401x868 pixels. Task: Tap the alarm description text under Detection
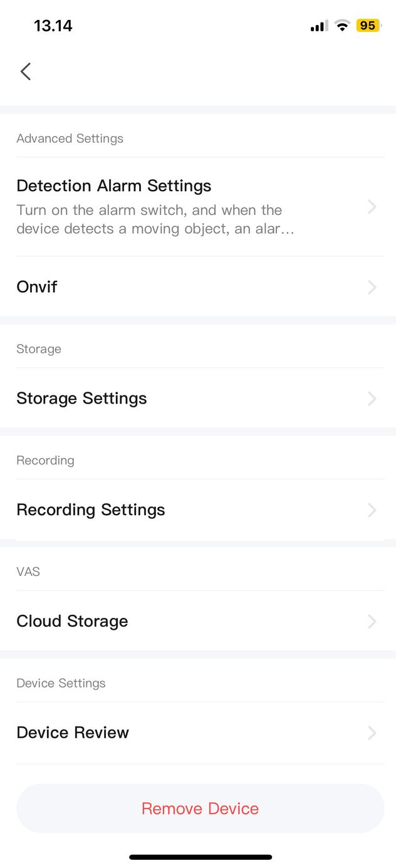click(155, 219)
